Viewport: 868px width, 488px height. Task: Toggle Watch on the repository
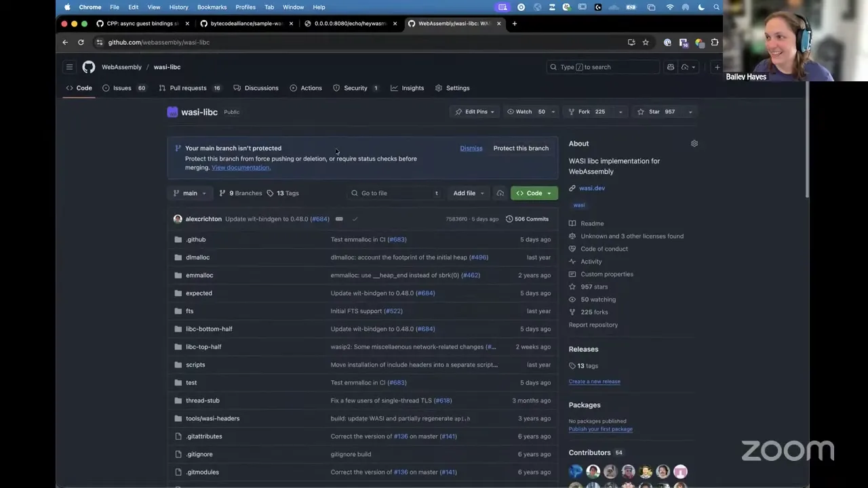(x=526, y=112)
